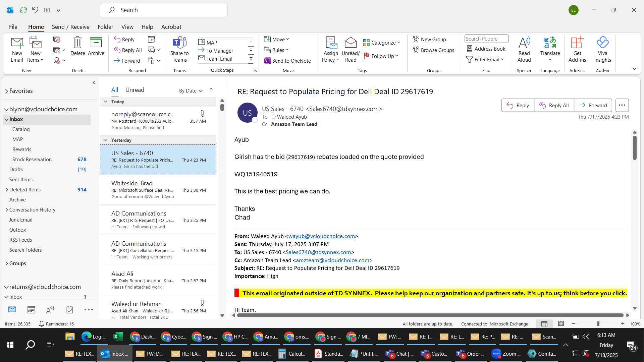Open the Send / Receive tab

(x=70, y=27)
